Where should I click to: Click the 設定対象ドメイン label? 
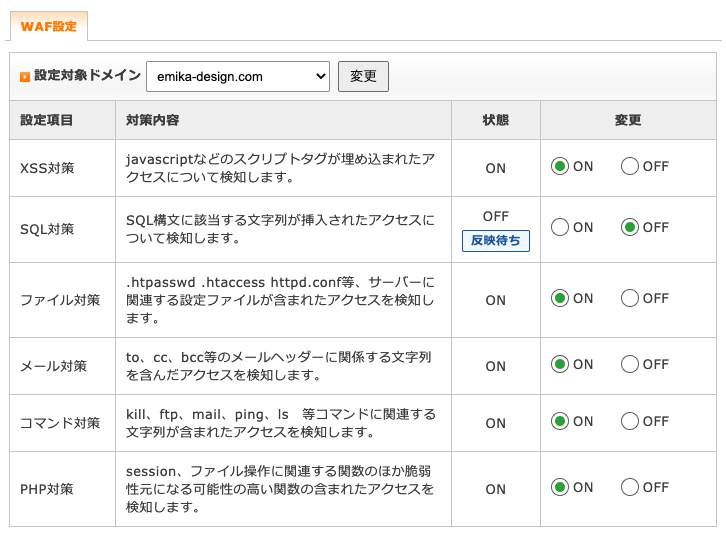click(88, 75)
